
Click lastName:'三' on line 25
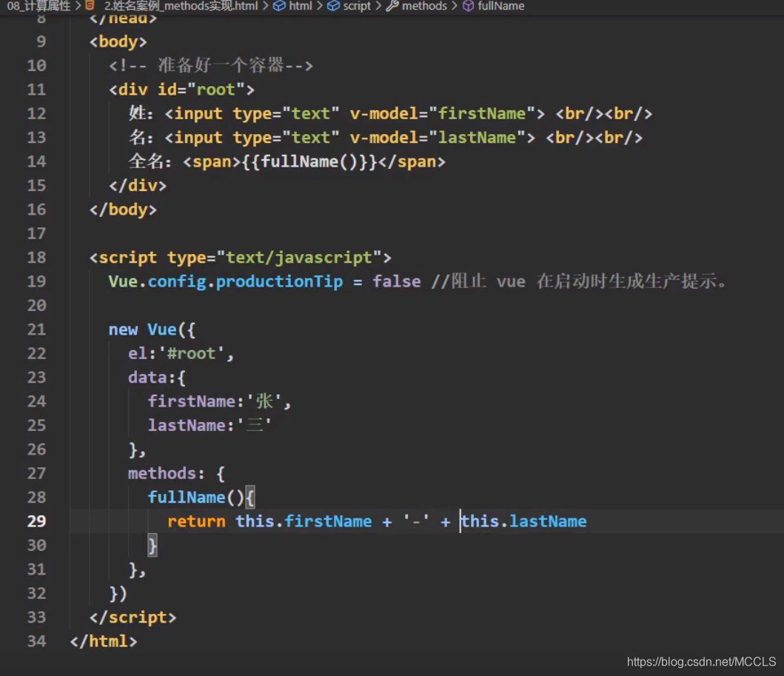210,426
